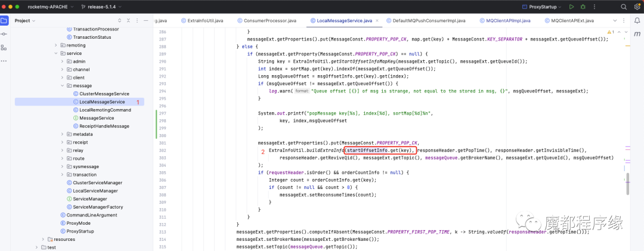Image resolution: width=644 pixels, height=251 pixels.
Task: Open IDE settings gear
Action: click(x=637, y=7)
